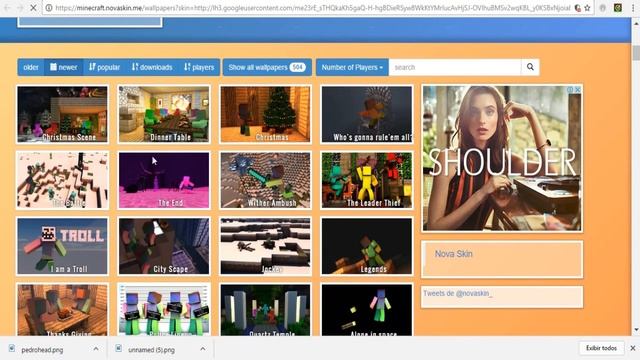Expand options for pedrohead.png download

[96, 349]
